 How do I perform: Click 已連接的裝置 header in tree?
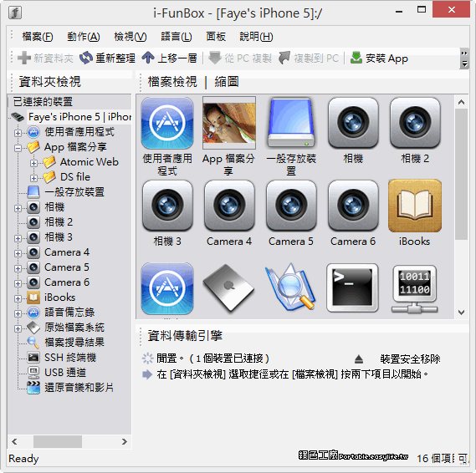(x=43, y=102)
